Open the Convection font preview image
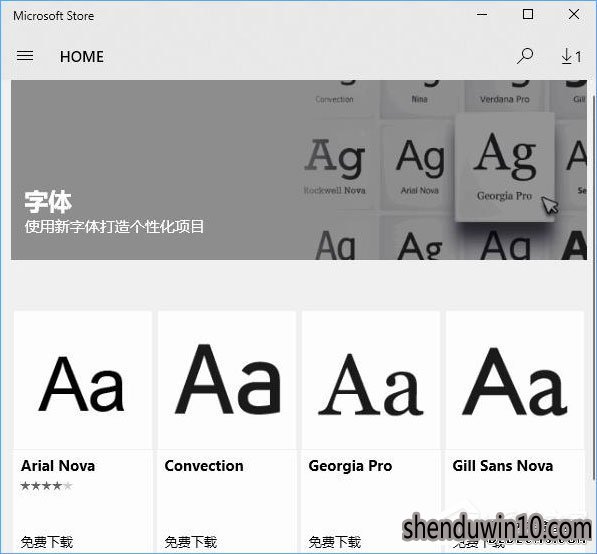This screenshot has height=554, width=597. tap(227, 380)
